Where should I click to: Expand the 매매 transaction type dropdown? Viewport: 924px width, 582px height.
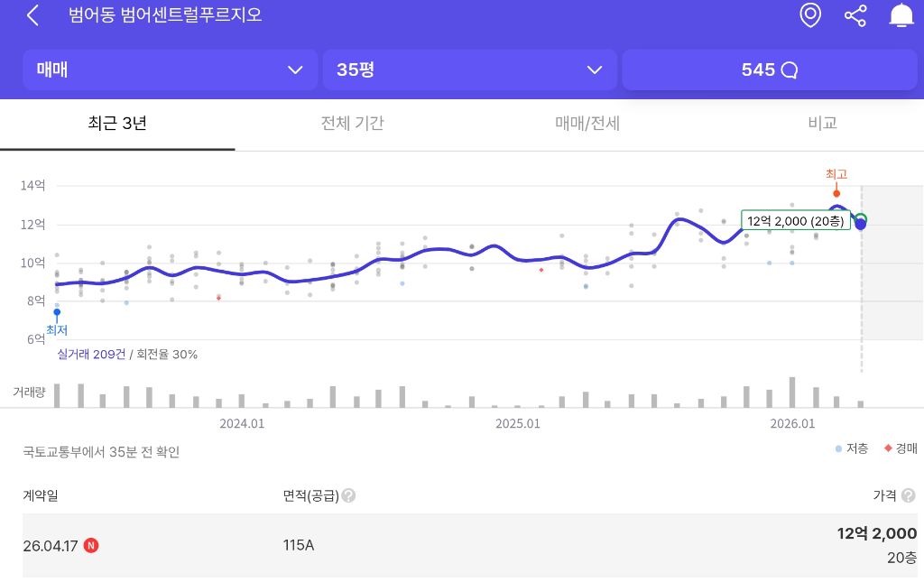pos(171,69)
